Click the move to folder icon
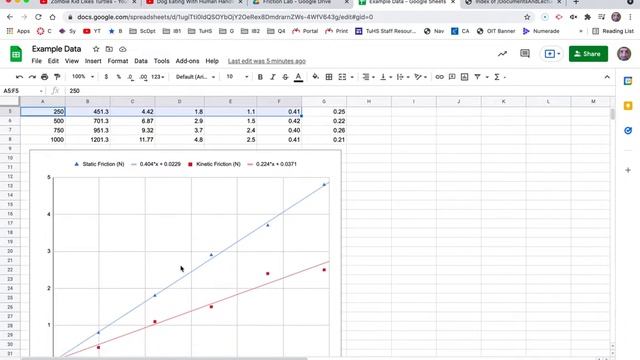Viewport: 640px width, 360px height. click(x=109, y=49)
